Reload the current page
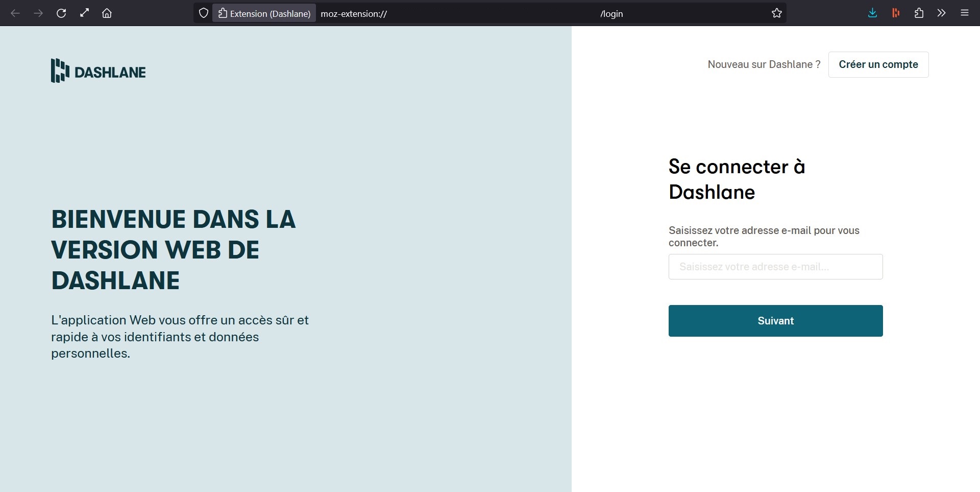This screenshot has height=492, width=980. (x=61, y=13)
